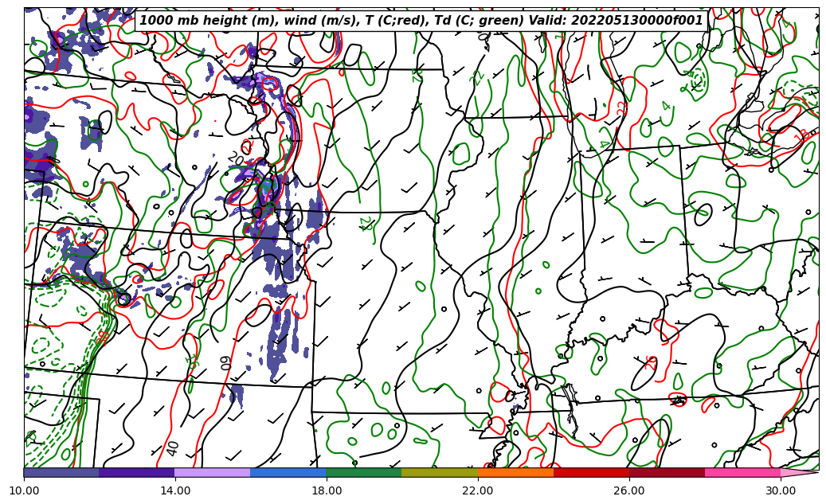Click the black 20 height contour label
Viewport: 826px width, 504px height.
[236, 158]
